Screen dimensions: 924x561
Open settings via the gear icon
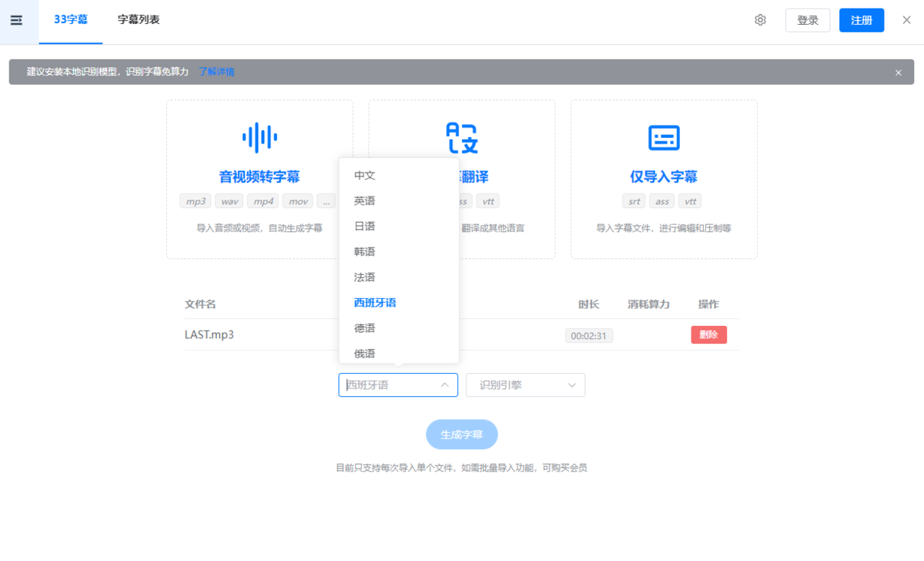point(760,20)
